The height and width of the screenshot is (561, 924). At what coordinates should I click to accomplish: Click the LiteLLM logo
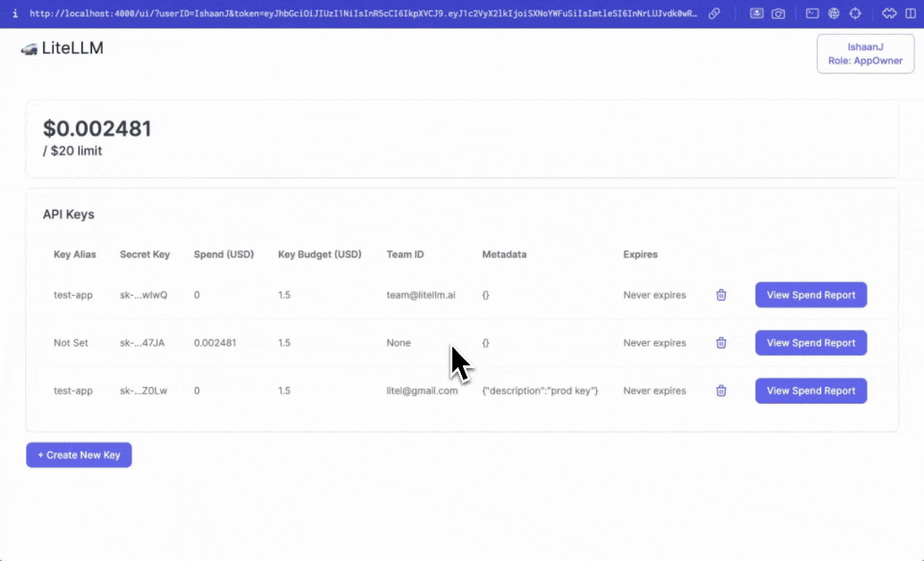coord(63,48)
